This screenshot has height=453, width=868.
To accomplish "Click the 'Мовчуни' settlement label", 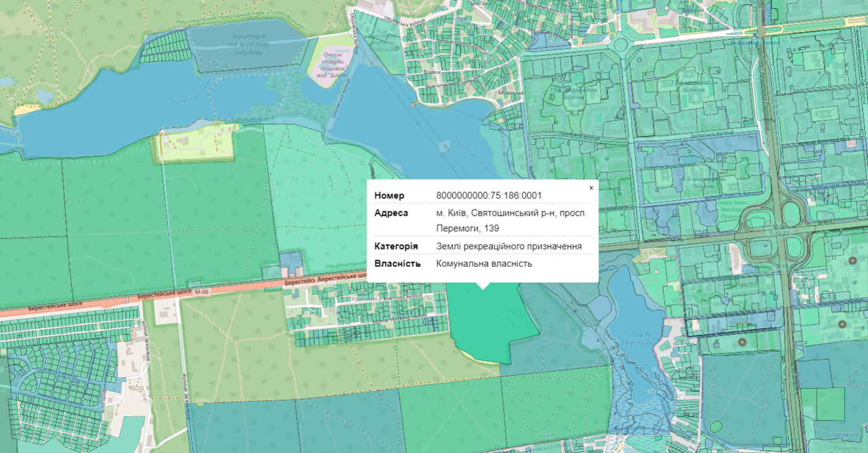I will coord(510,93).
